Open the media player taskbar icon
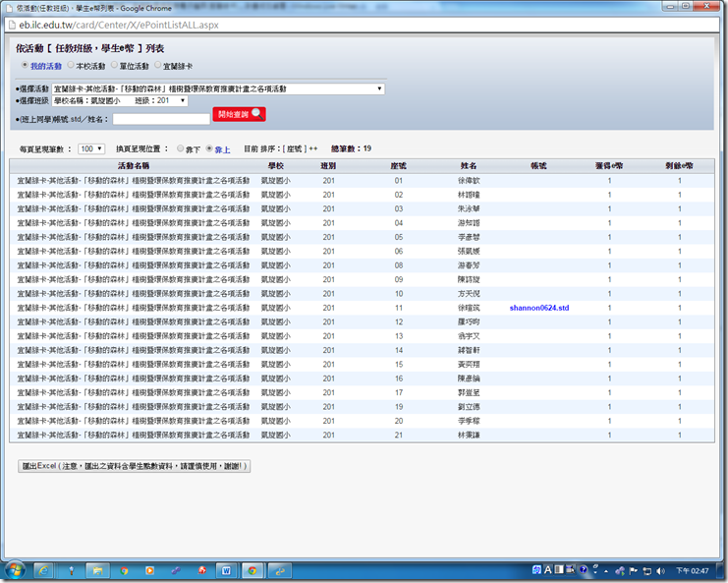The height and width of the screenshot is (583, 728). 149,569
